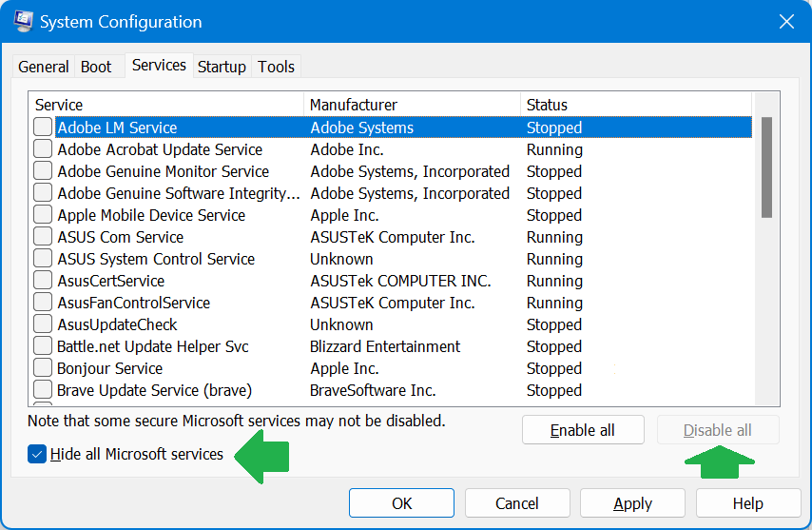
Task: Click the Running status of Adobe Acrobat Update
Action: pyautogui.click(x=554, y=149)
